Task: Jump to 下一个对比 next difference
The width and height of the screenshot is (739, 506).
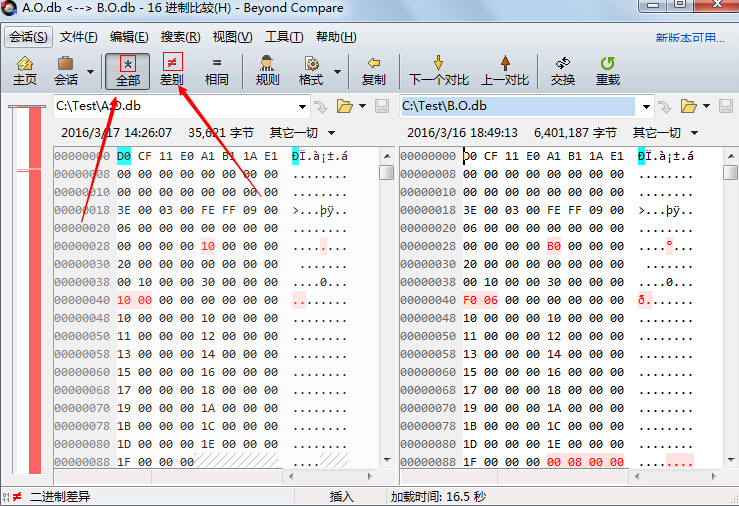Action: pos(439,71)
